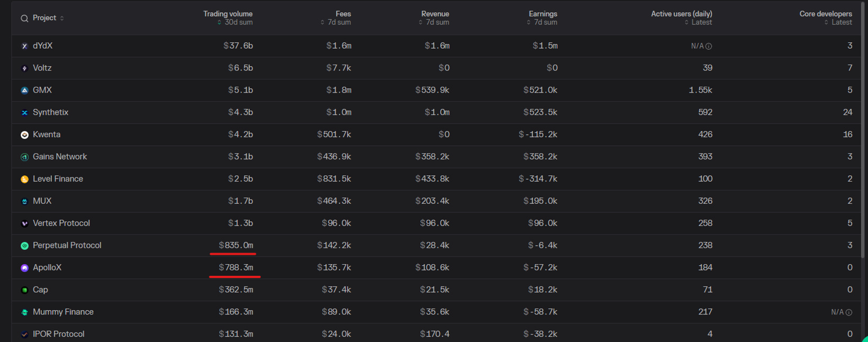Click Synthetix active users value 592

706,113
